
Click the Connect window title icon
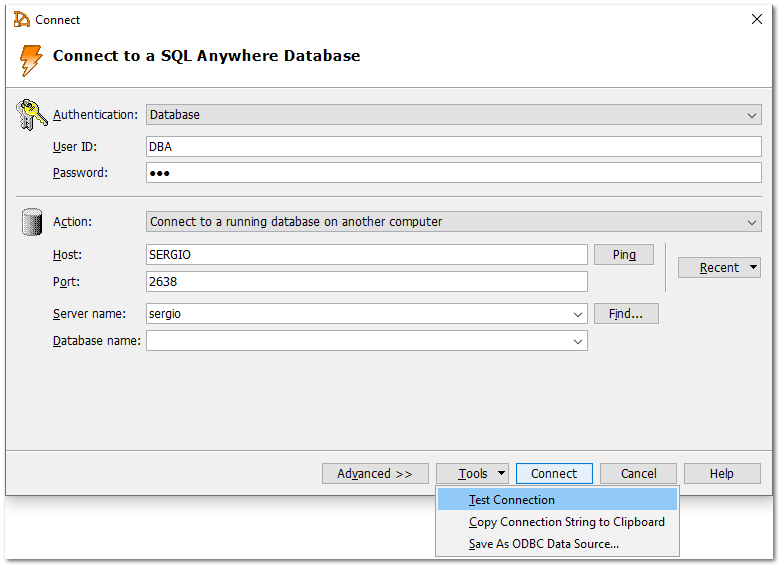pos(22,20)
